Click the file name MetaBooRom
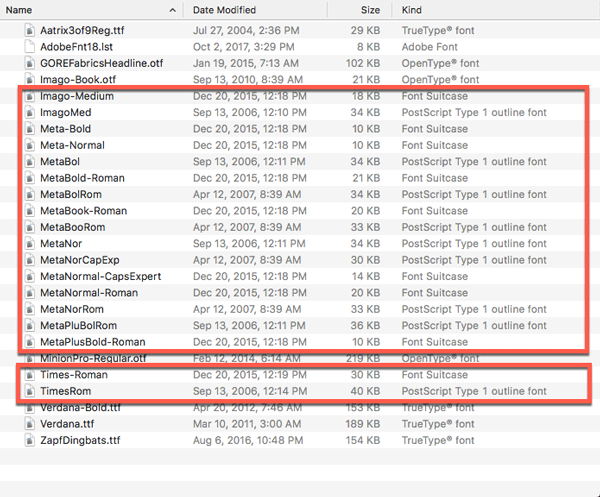Image resolution: width=600 pixels, height=497 pixels. pyautogui.click(x=73, y=227)
